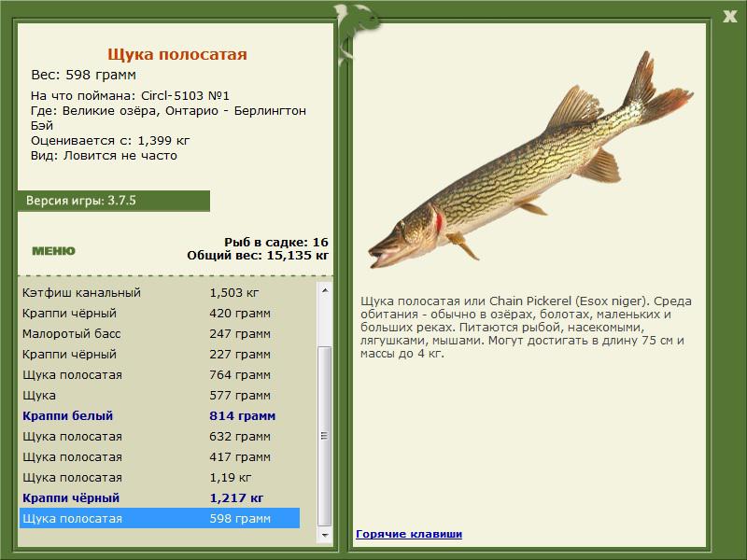The width and height of the screenshot is (747, 560).
Task: Close the fish info window with X
Action: point(729,17)
